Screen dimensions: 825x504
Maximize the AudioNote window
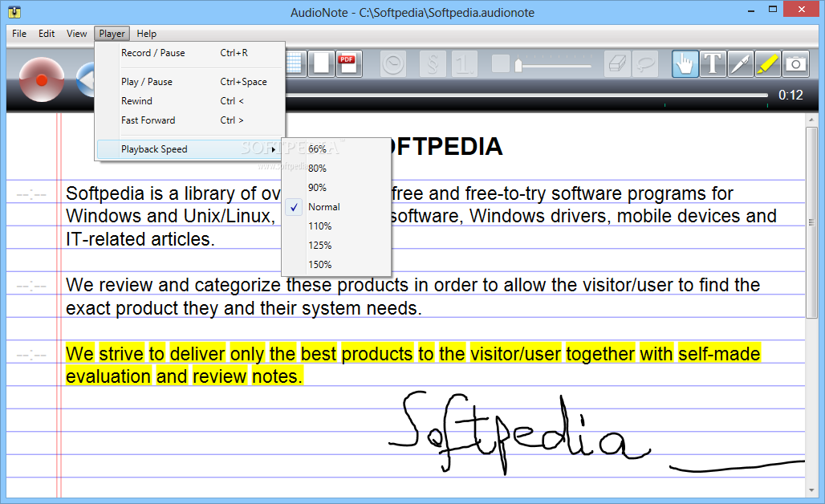(773, 10)
